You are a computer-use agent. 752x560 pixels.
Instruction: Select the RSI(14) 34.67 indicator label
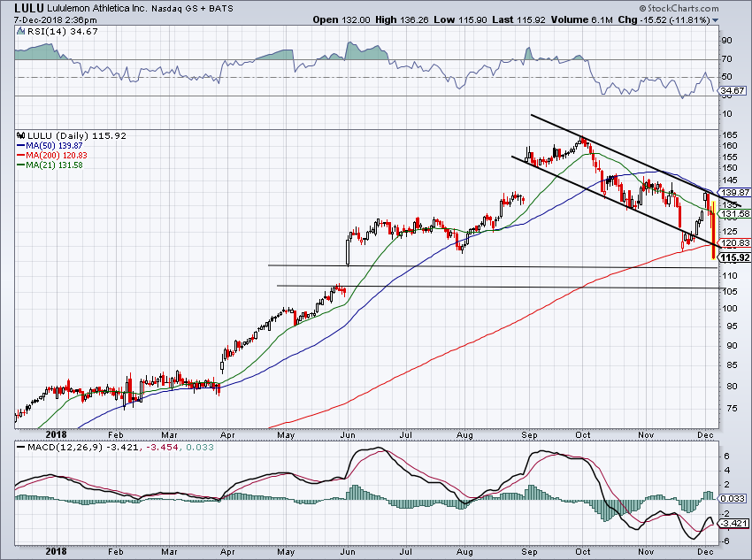click(62, 32)
